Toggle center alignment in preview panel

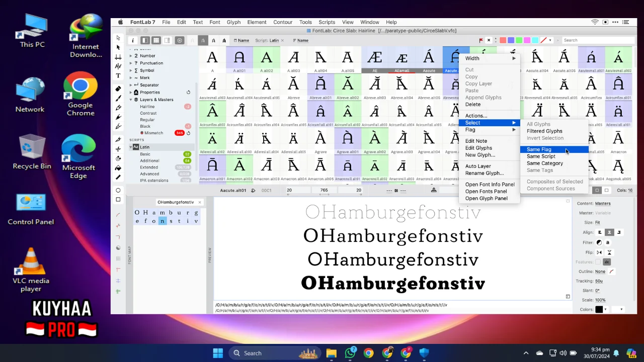(x=609, y=232)
